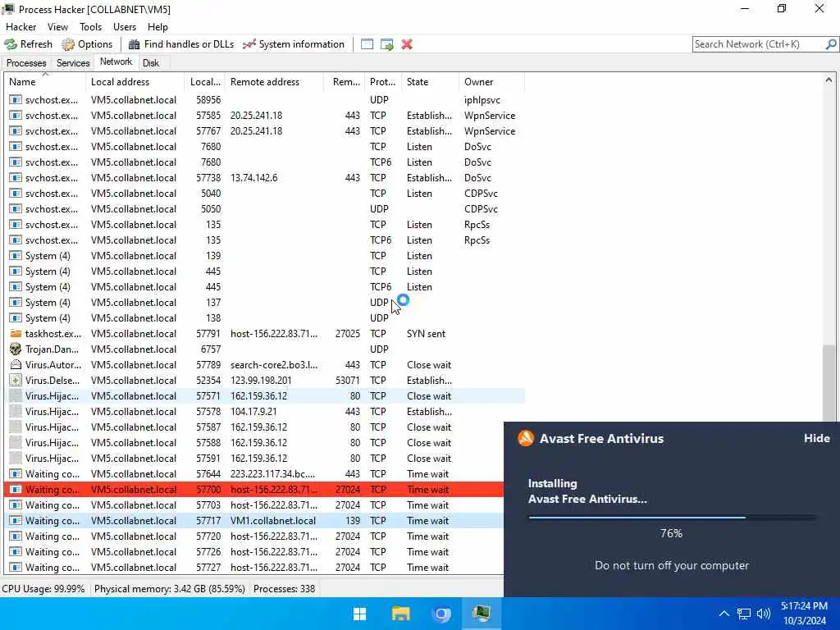Click icon of Virus.Hijac row port 57578
840x630 pixels.
(16, 412)
